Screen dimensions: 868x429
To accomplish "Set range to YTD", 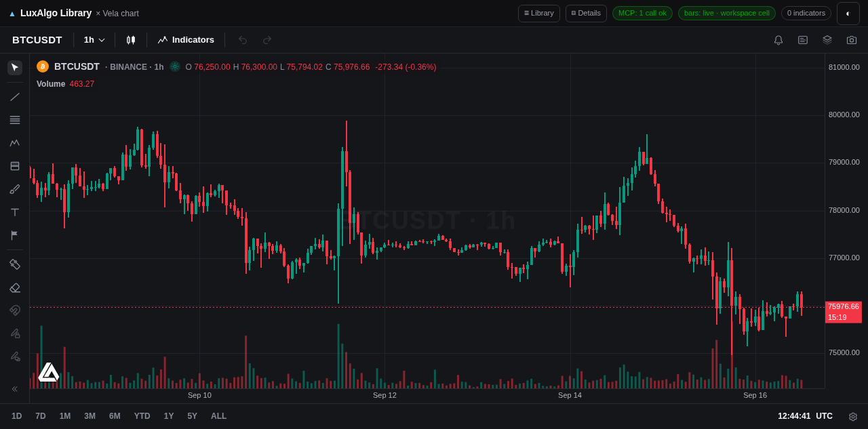I will (142, 416).
